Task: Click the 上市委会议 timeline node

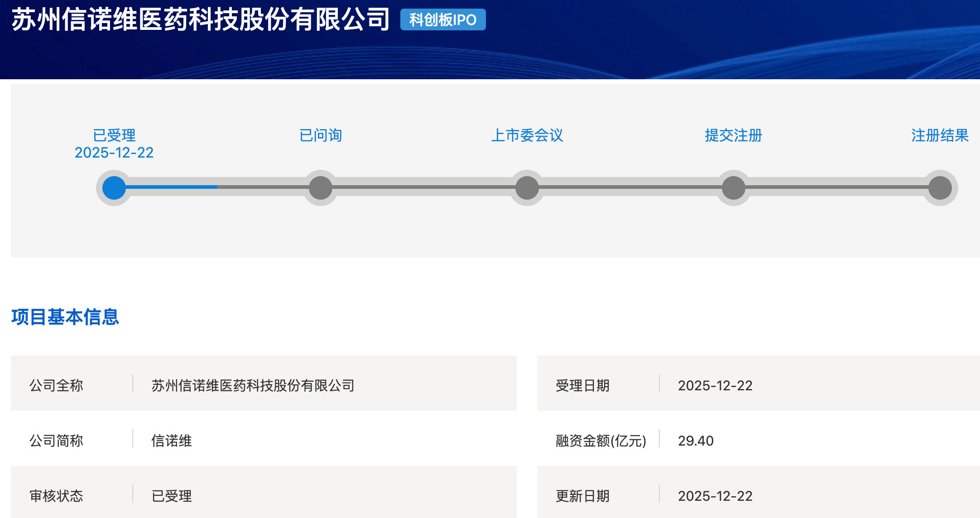Action: coord(527,188)
